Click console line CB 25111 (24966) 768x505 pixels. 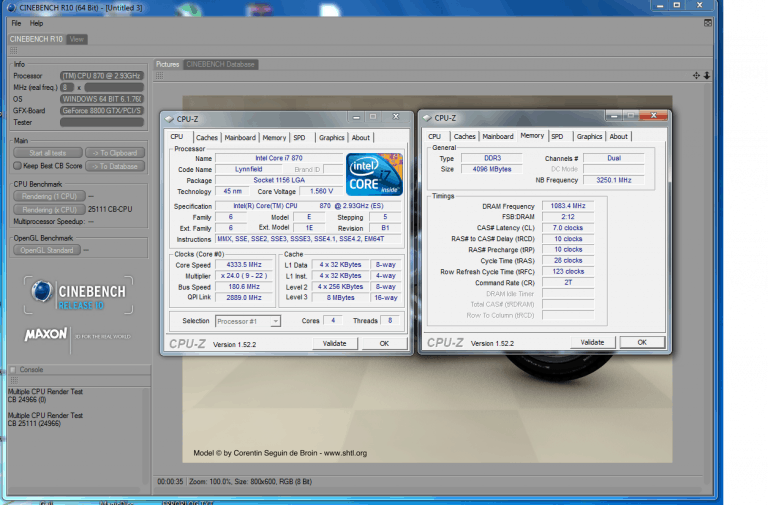[x=34, y=424]
